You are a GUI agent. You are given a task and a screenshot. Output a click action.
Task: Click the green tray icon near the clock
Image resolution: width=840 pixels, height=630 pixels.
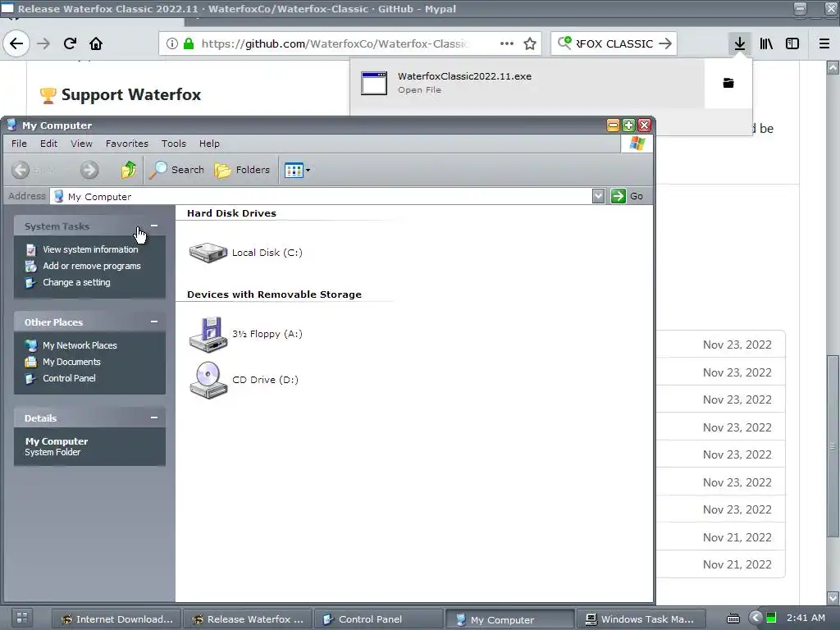771,618
